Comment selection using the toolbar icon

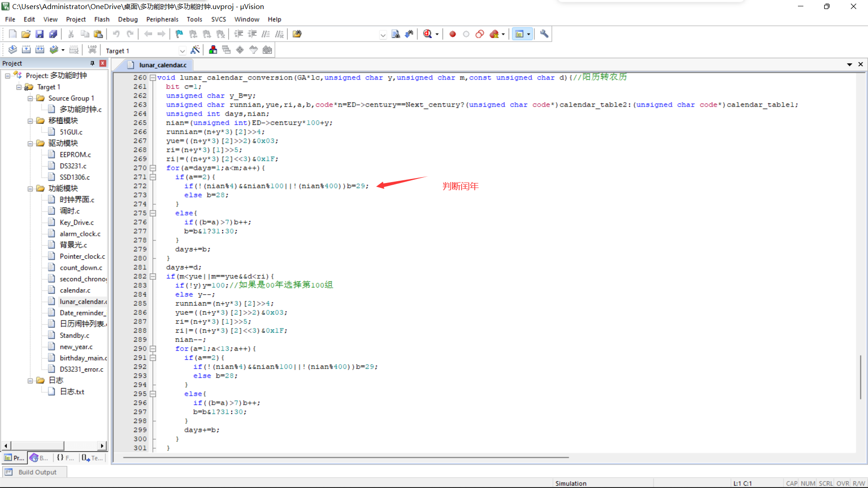point(266,34)
